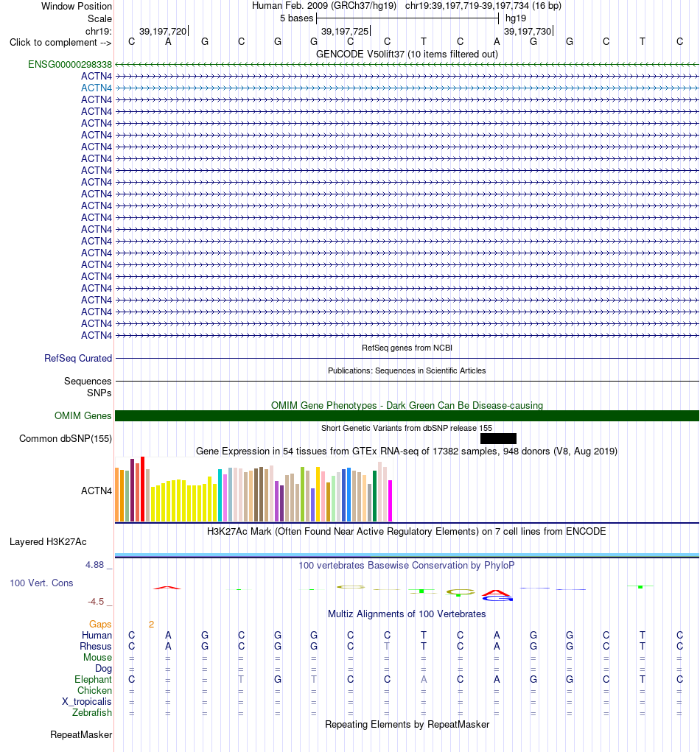Screen dimensions: 700x752
Task: Click the 39,197,725 coordinate label
Action: pos(345,31)
